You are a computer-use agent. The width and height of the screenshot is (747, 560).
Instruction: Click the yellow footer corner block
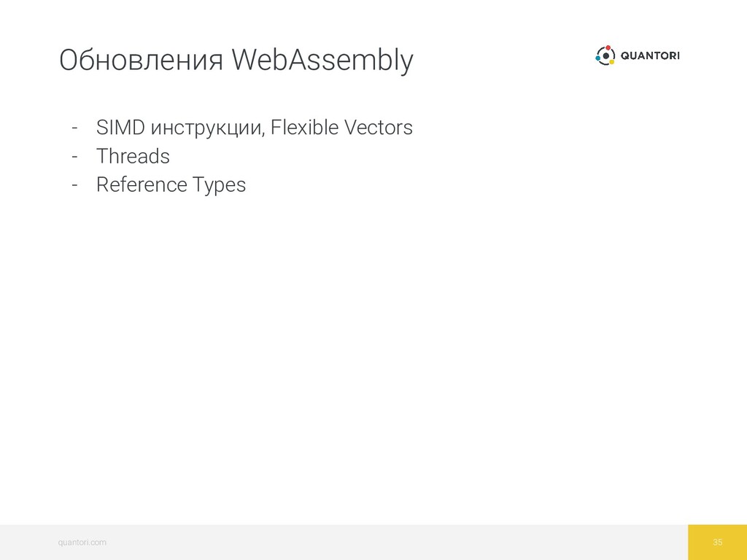pos(718,542)
